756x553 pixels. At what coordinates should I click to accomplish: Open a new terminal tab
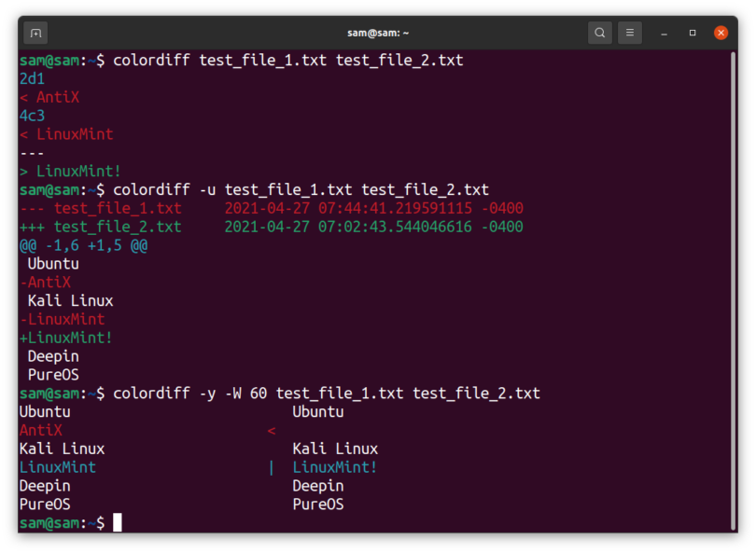coord(35,32)
